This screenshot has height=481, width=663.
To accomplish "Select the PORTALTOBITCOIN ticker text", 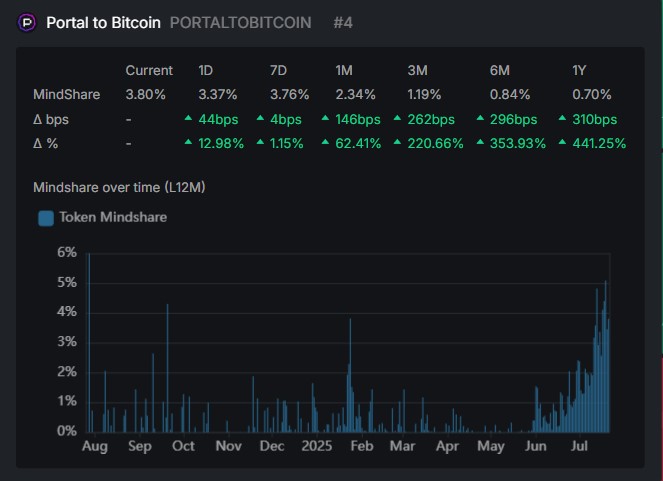I will pos(241,23).
